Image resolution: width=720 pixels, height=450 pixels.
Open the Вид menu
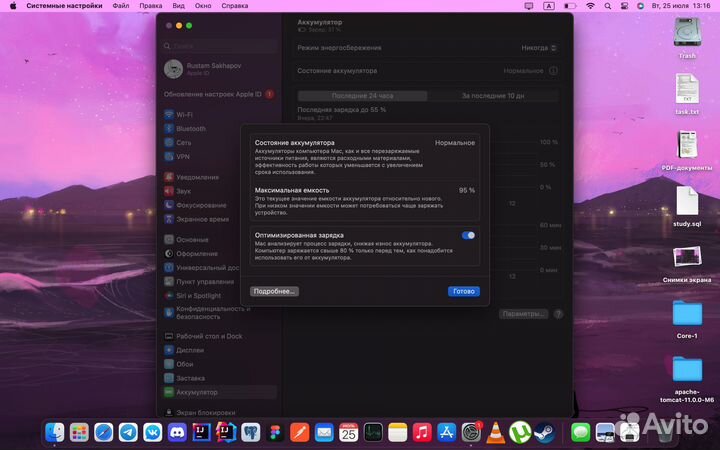click(x=179, y=6)
